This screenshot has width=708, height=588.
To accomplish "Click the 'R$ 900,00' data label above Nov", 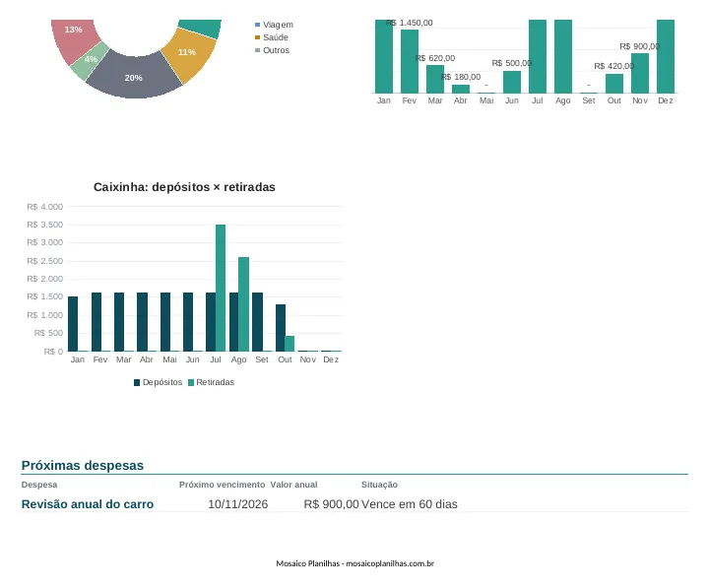I will 640,46.
